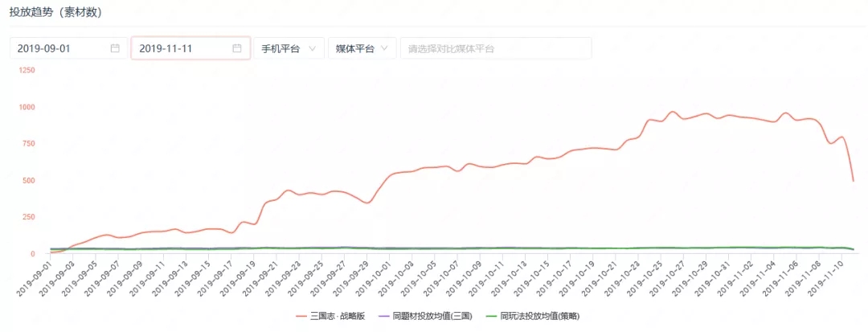Click the 手机平台 chevron arrow
868x332 pixels.
pos(312,49)
